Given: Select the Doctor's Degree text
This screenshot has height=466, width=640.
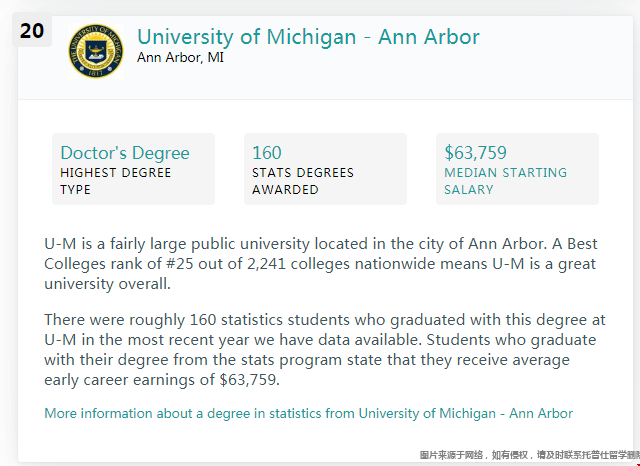Looking at the screenshot, I should [125, 153].
